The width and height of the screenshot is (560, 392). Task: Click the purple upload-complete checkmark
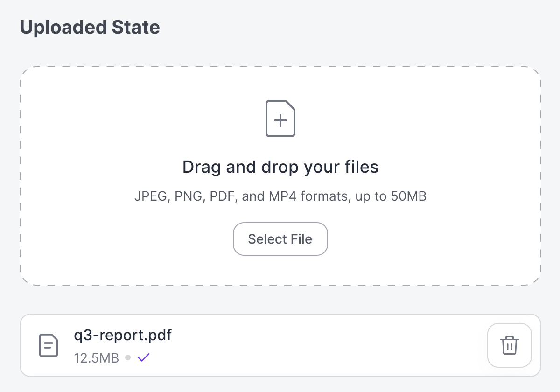(x=143, y=358)
